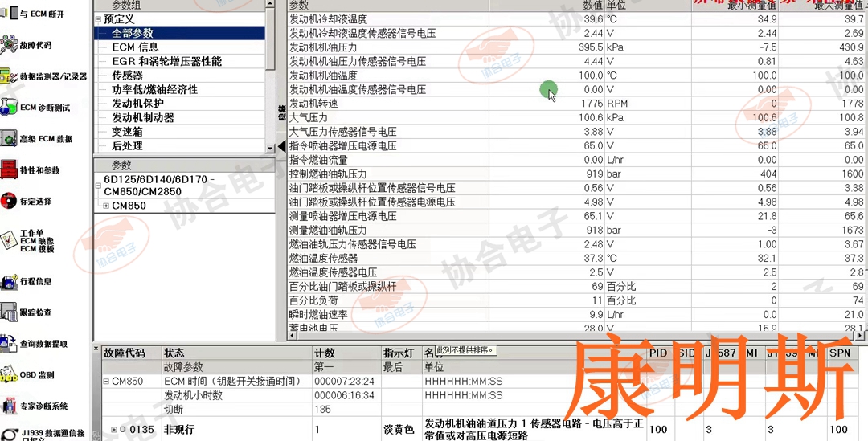Viewport: 868px width, 441px height.
Task: Click parameter group list scroll-down arrow
Action: 270,149
